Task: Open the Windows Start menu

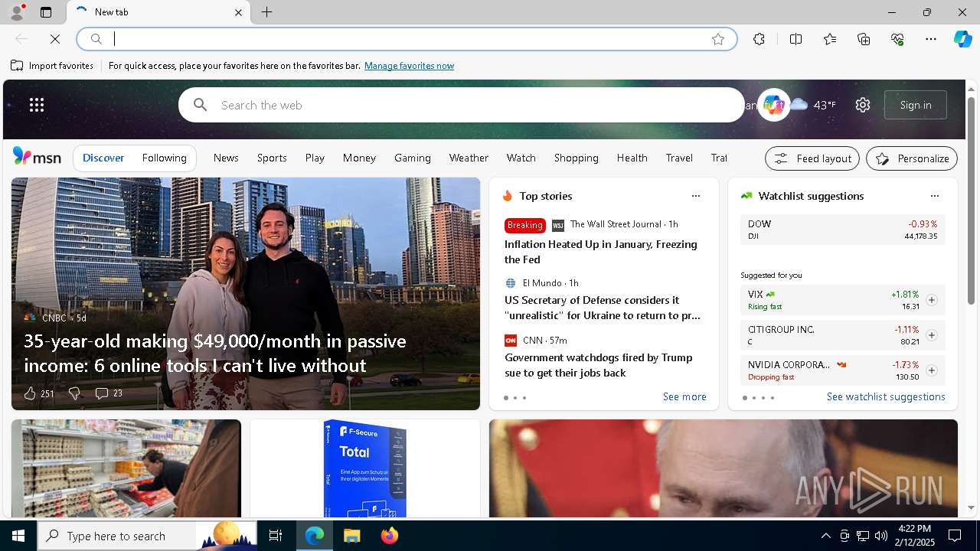Action: (x=18, y=536)
